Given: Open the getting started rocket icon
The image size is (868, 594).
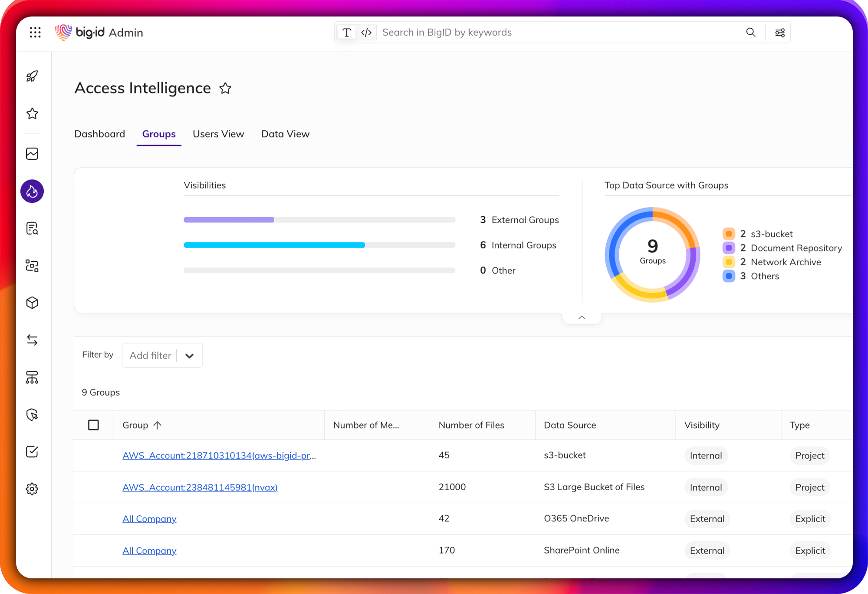Looking at the screenshot, I should point(32,76).
